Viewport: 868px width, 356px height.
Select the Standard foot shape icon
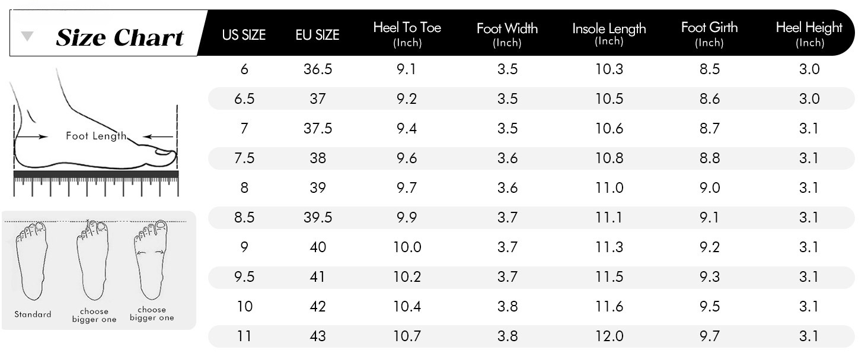[33, 261]
